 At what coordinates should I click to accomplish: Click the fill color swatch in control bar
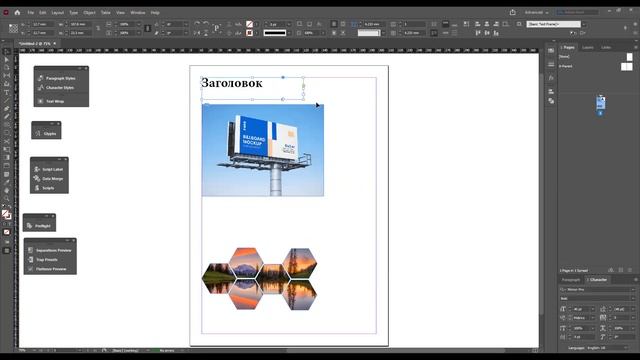tap(249, 24)
